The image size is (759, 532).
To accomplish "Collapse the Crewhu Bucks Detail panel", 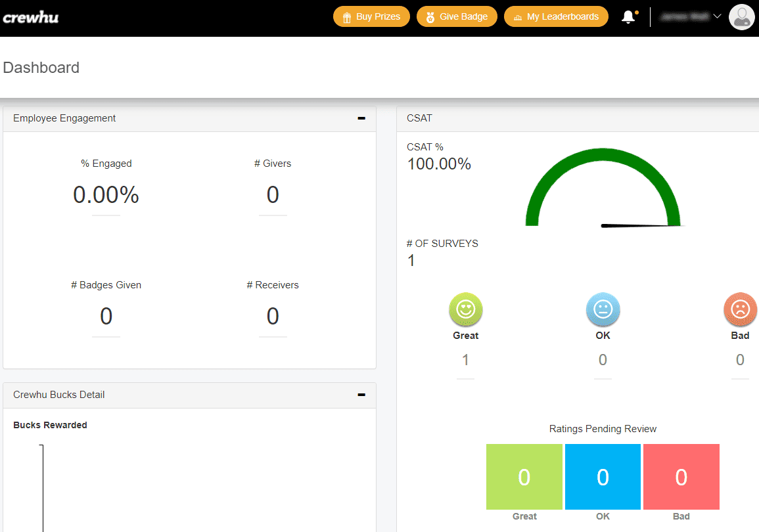I will coord(361,395).
